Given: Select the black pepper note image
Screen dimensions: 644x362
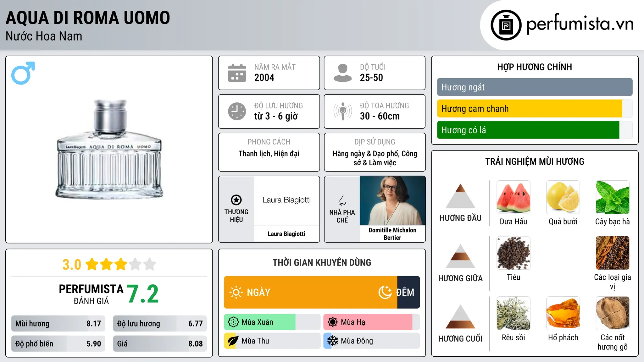Looking at the screenshot, I should (x=514, y=253).
